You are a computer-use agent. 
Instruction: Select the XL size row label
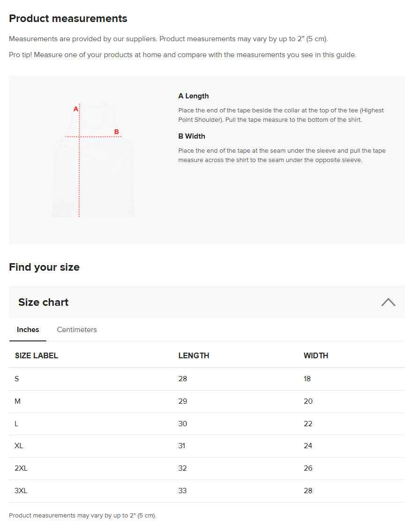coord(19,446)
